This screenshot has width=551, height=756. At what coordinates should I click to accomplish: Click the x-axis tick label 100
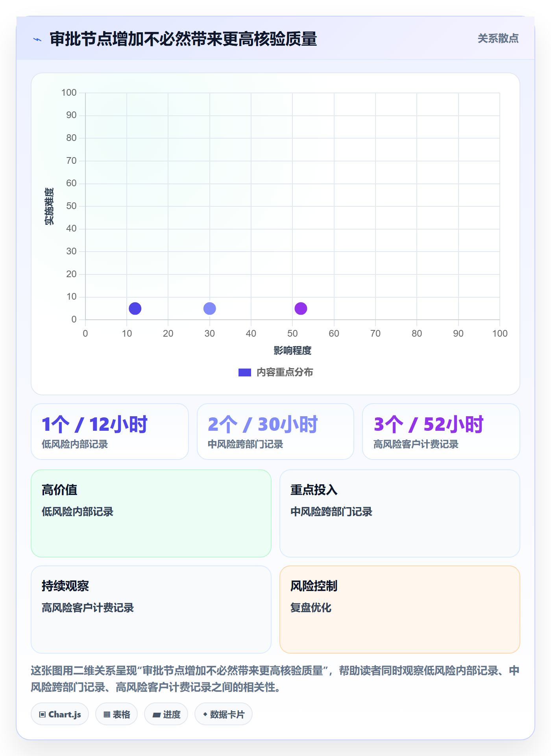pos(500,334)
